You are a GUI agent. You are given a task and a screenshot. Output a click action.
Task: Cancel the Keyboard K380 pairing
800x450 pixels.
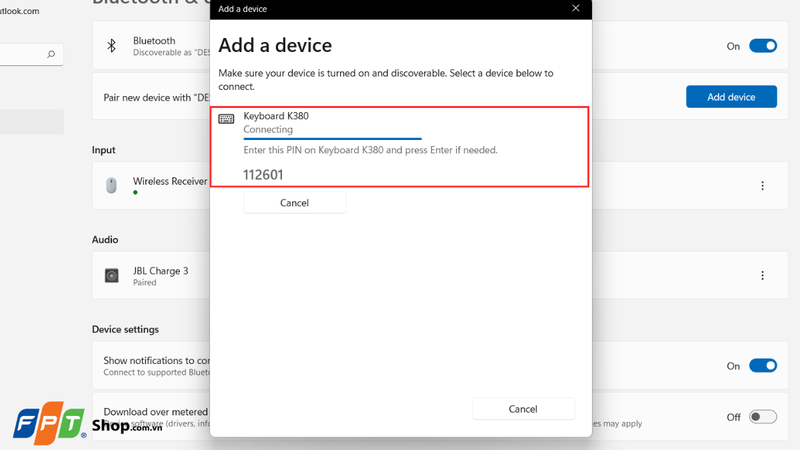click(294, 203)
